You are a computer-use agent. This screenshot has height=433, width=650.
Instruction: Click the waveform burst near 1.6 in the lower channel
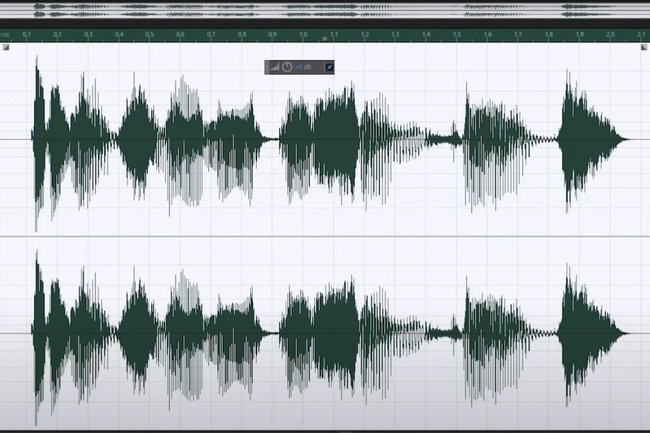click(x=490, y=330)
